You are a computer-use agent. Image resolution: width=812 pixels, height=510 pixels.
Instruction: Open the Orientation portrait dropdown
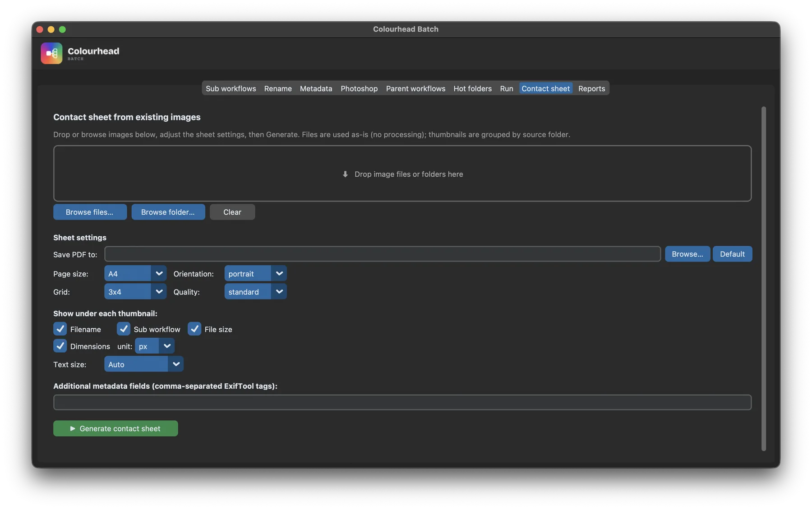click(255, 273)
